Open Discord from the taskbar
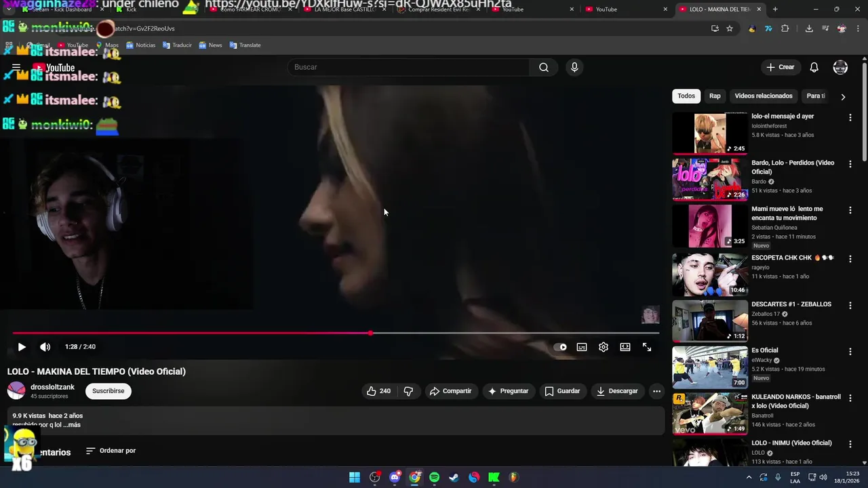This screenshot has height=488, width=868. pyautogui.click(x=395, y=477)
